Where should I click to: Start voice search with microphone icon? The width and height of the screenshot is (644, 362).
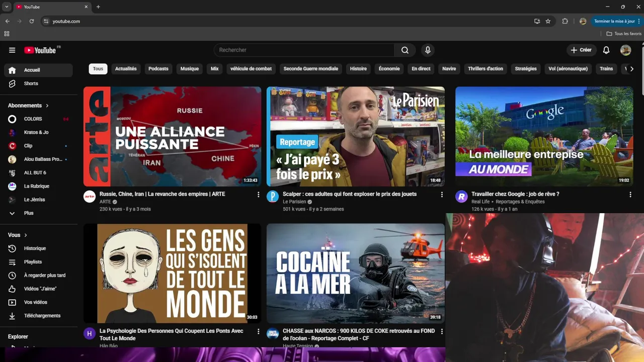(428, 50)
